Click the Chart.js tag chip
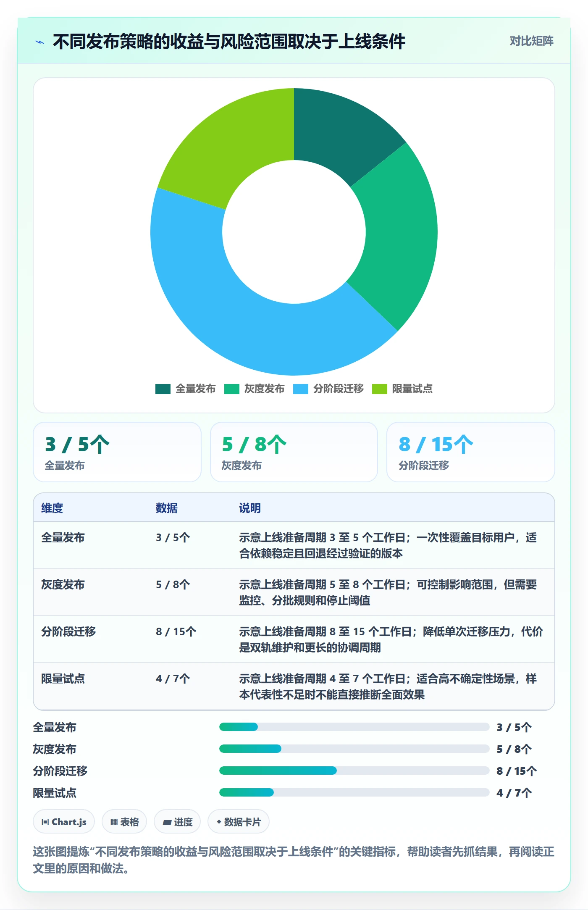 tap(64, 821)
